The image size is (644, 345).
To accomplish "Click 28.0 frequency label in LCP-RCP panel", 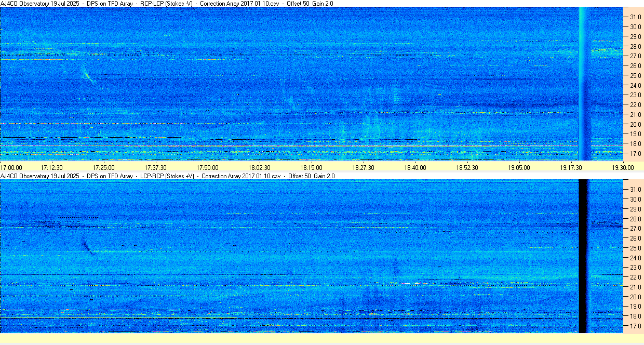I will (636, 219).
